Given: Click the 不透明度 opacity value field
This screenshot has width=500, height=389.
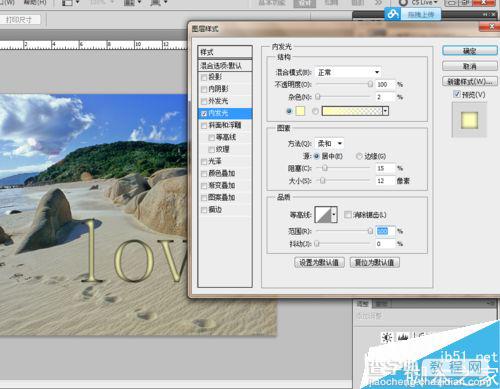Looking at the screenshot, I should (385, 84).
